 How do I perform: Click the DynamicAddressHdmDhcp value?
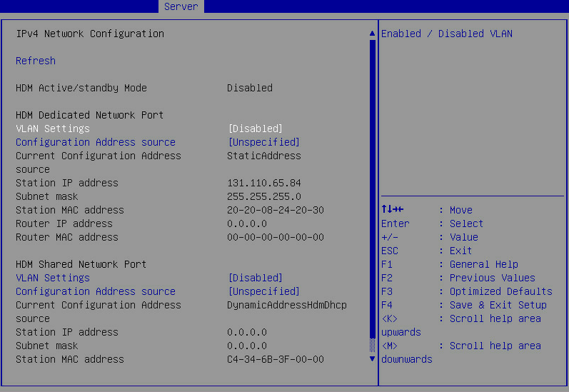tap(287, 305)
